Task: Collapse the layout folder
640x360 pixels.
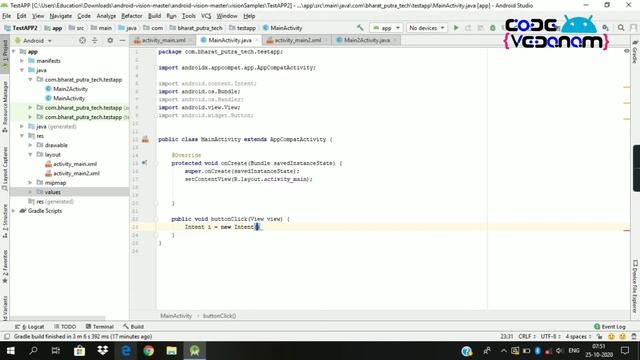Action: (30, 154)
